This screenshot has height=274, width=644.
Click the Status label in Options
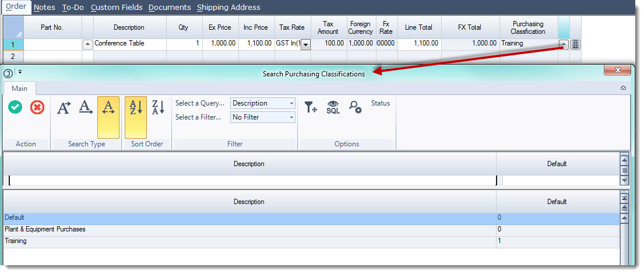[x=381, y=103]
